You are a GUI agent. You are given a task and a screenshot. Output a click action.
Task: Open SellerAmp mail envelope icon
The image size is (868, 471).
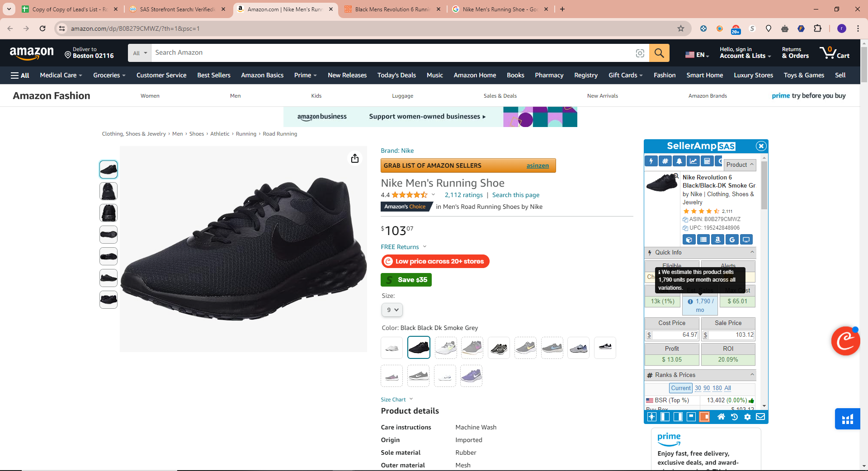pyautogui.click(x=760, y=417)
